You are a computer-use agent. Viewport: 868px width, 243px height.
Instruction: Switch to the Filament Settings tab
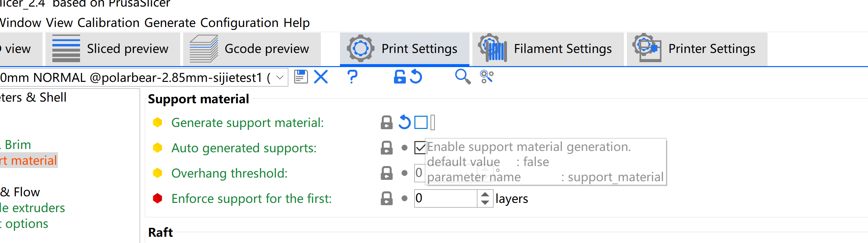(x=547, y=49)
